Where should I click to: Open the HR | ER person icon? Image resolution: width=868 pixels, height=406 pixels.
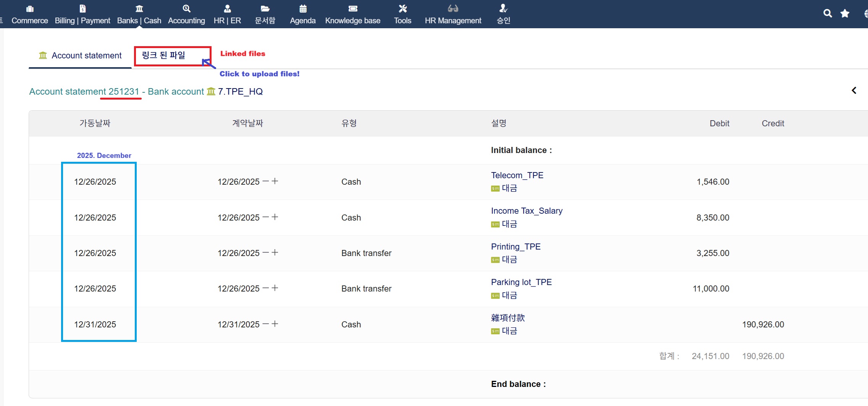pos(227,9)
